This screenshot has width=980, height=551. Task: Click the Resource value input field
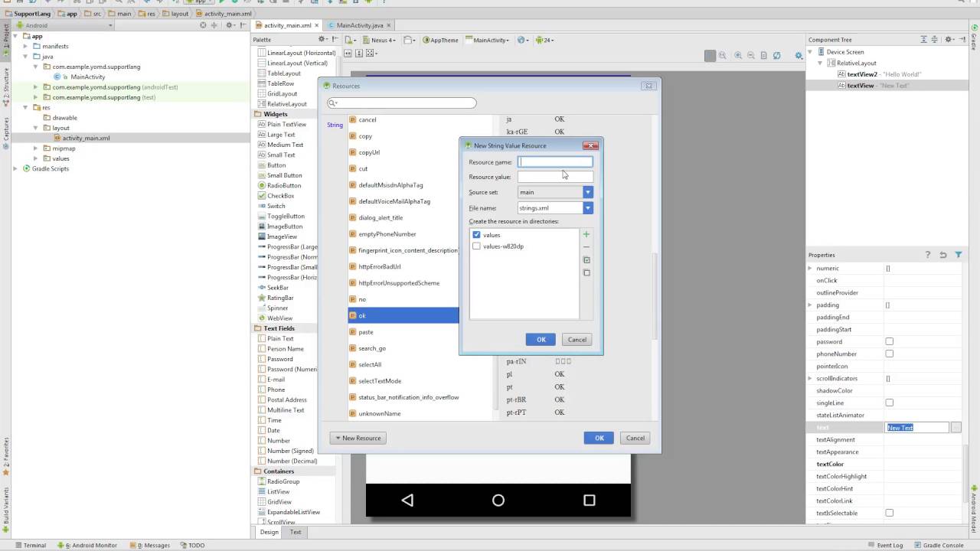(555, 177)
